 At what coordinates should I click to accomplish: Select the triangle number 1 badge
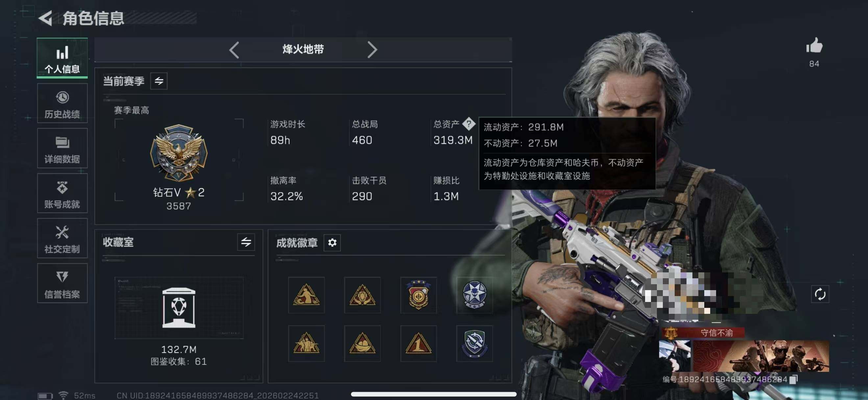pos(418,343)
